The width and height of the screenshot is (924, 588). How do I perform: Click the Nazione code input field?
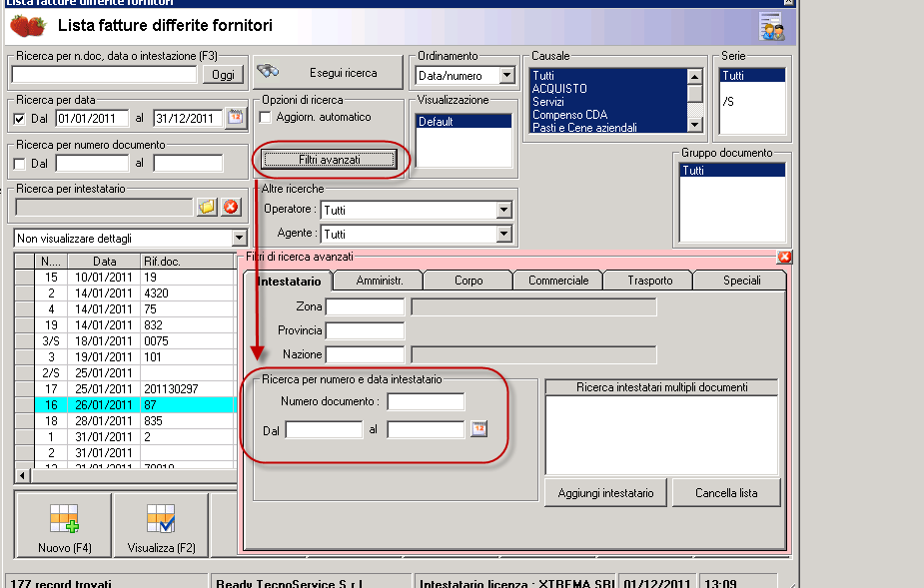click(x=365, y=354)
